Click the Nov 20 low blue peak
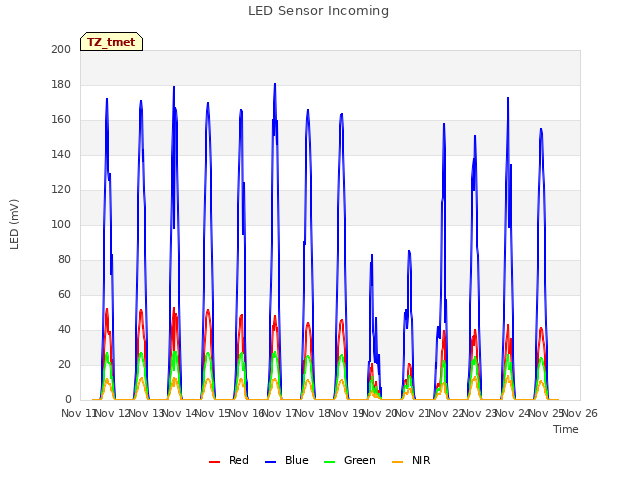Image resolution: width=640 pixels, height=480 pixels. pos(372,255)
